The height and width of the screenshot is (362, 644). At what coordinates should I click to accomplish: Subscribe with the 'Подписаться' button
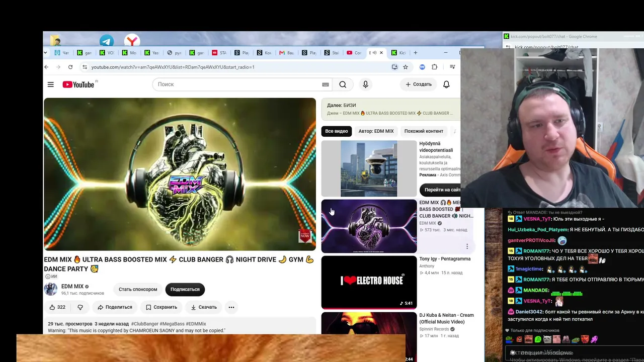click(185, 290)
